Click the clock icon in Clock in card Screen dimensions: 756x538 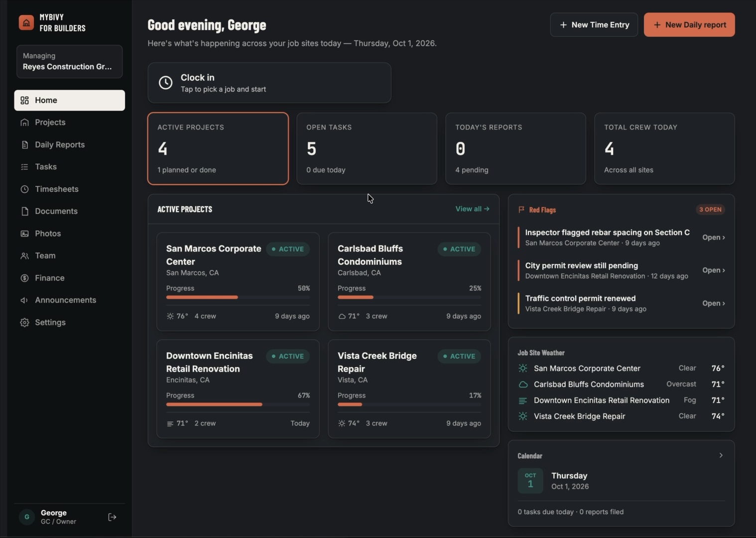point(165,83)
